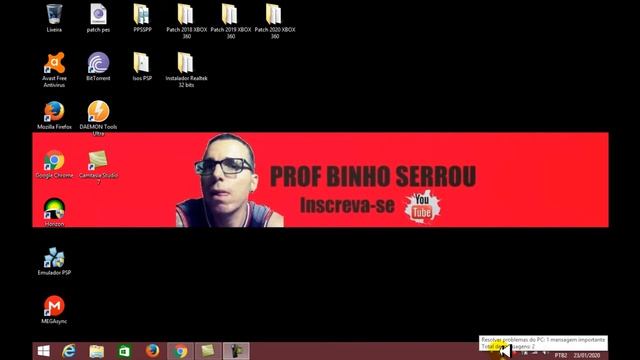Launch Camtasia Studio 7 shortcut
Screen dimensions: 640x360
[98, 167]
